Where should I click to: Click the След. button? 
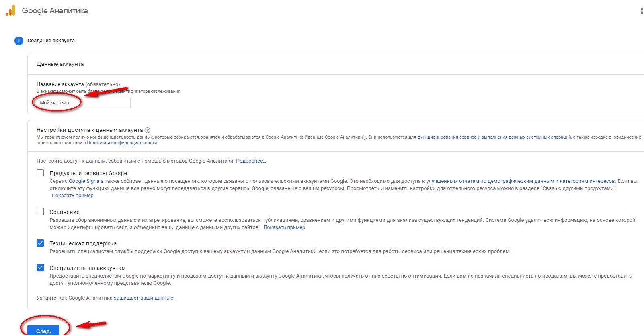(x=43, y=330)
